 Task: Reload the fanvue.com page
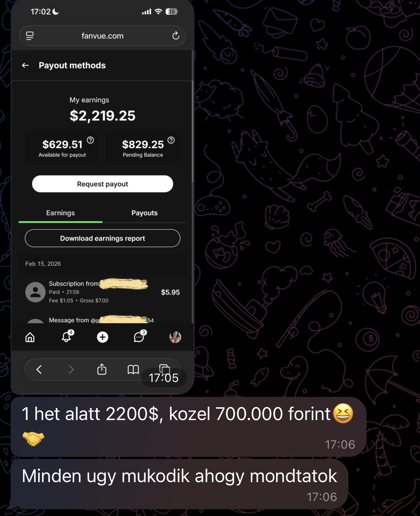coord(176,36)
